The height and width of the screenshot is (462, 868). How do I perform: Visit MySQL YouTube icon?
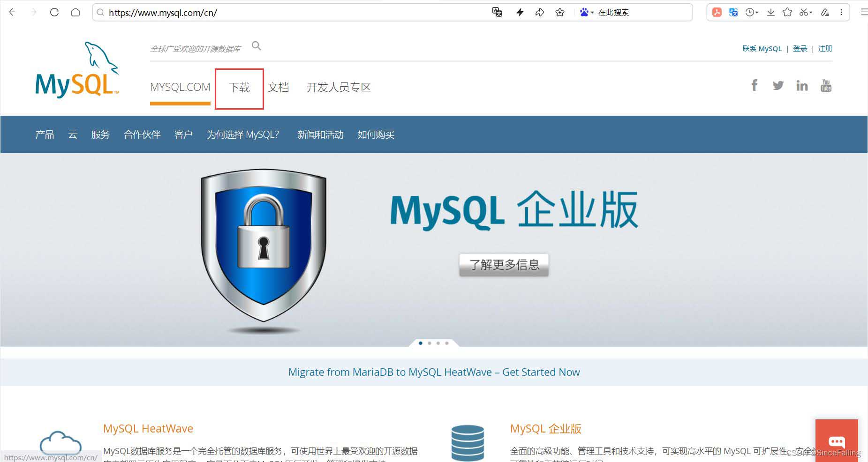pos(826,85)
